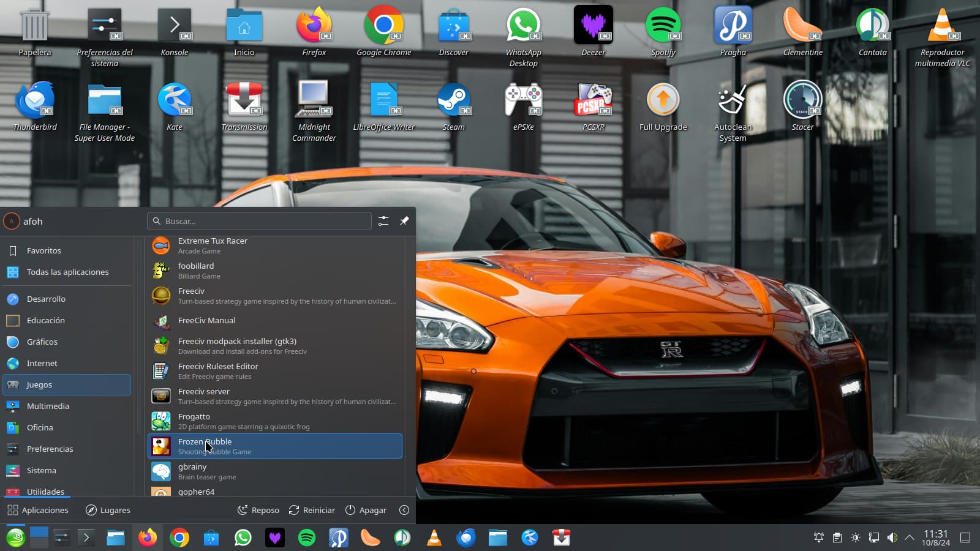The image size is (980, 551).
Task: Click the VLC cone in the taskbar
Action: click(434, 538)
